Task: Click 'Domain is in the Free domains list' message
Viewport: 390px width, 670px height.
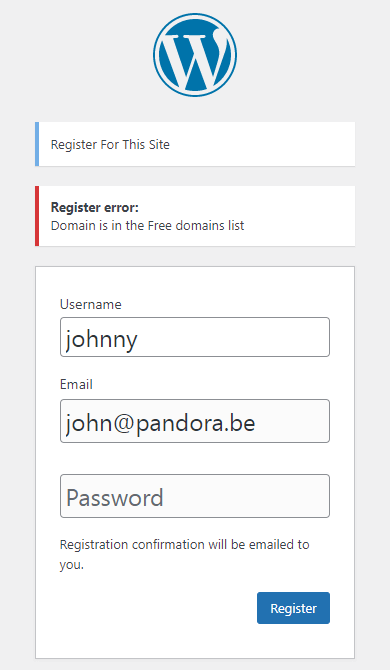Action: (147, 225)
